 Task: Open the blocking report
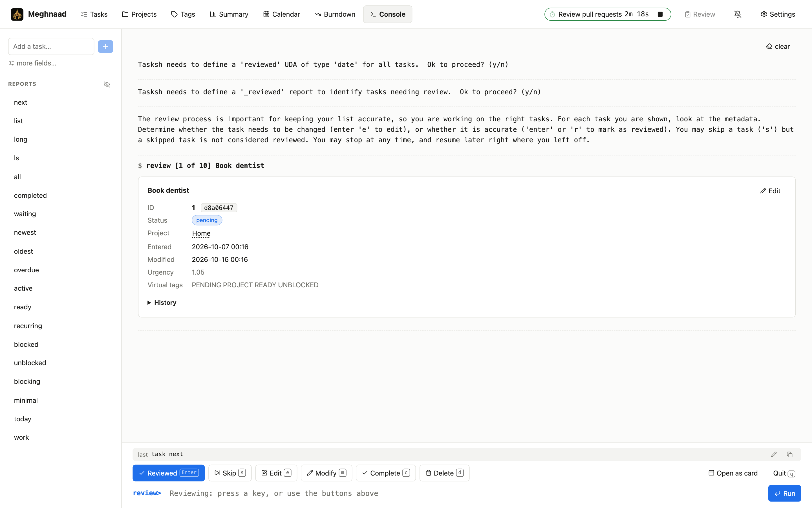27,381
